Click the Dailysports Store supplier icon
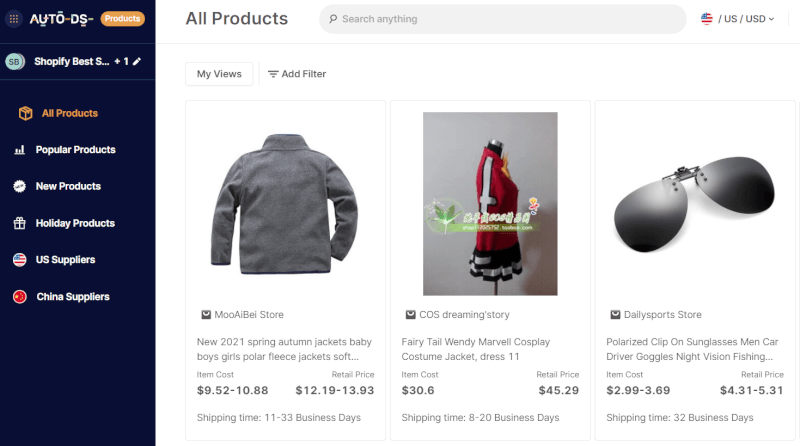This screenshot has height=446, width=800. click(x=615, y=314)
